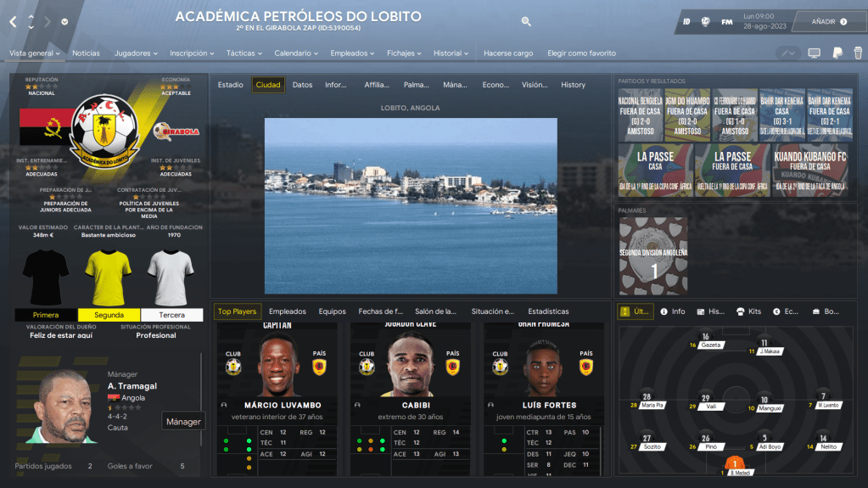Open the Lobito city photo
Viewport: 868px width, 488px height.
(411, 205)
